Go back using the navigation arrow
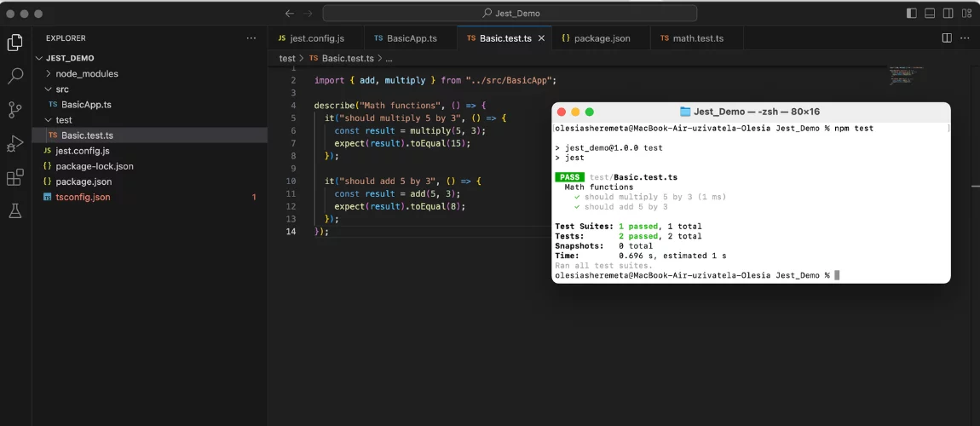The image size is (980, 426). point(290,14)
